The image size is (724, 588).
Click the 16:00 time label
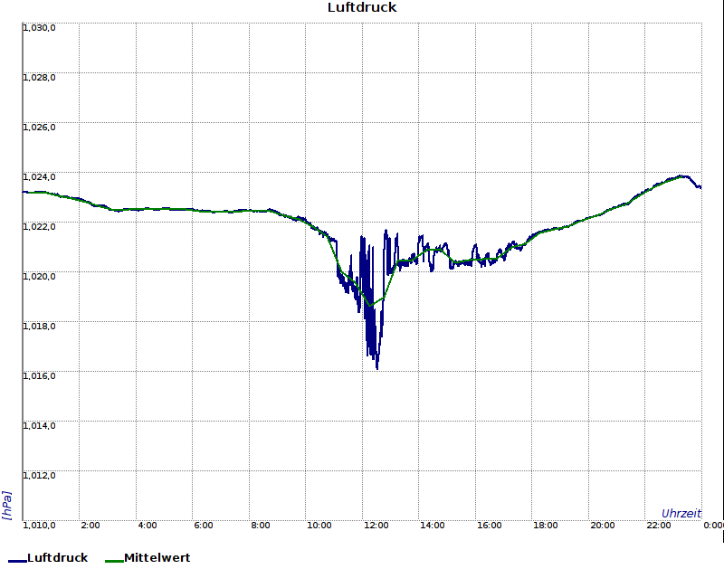pos(489,526)
